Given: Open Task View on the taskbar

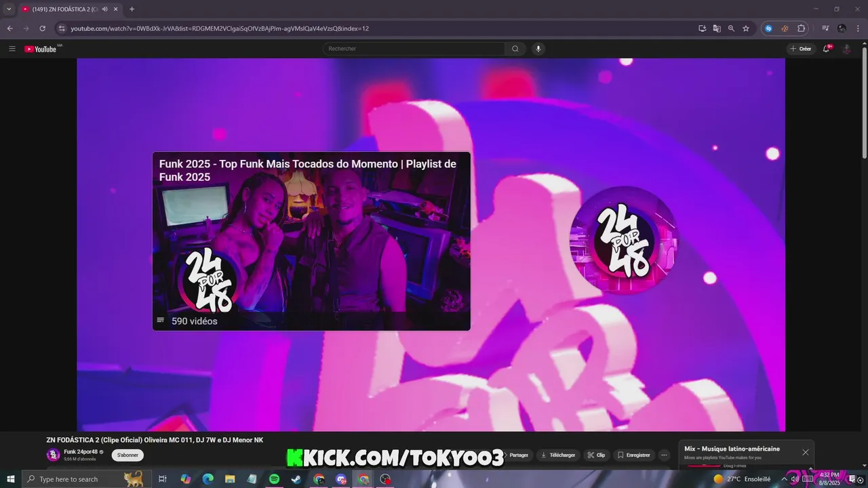Looking at the screenshot, I should click(163, 479).
